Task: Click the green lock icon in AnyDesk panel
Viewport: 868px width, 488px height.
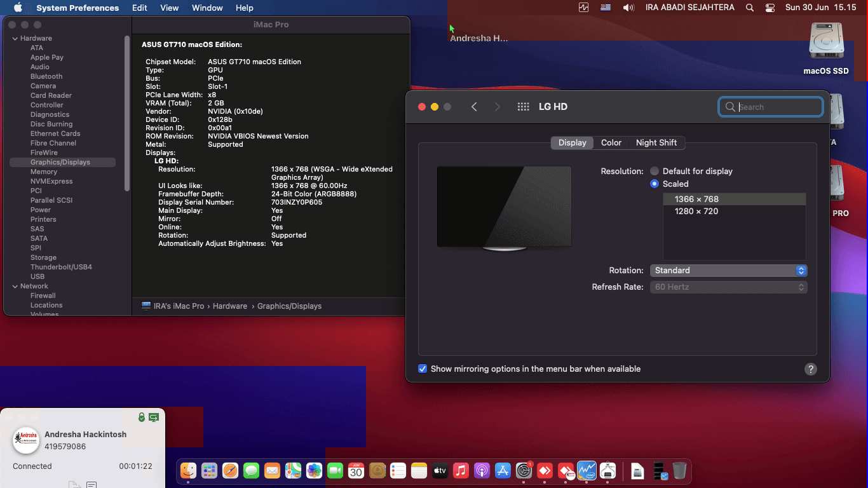Action: 142,417
